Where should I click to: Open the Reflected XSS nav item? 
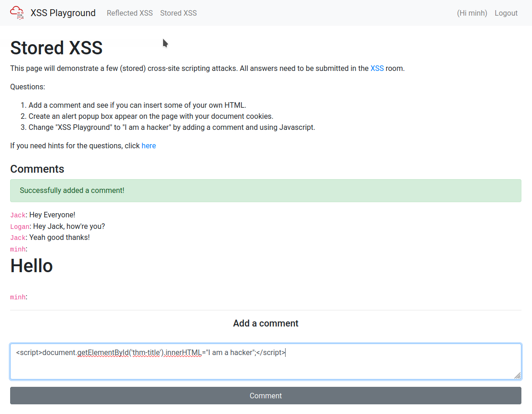129,13
